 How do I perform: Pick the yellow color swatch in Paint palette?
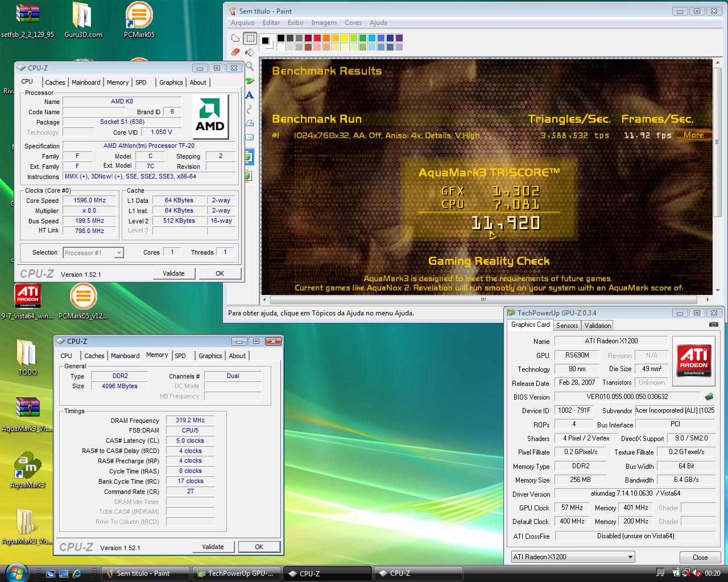pos(345,38)
